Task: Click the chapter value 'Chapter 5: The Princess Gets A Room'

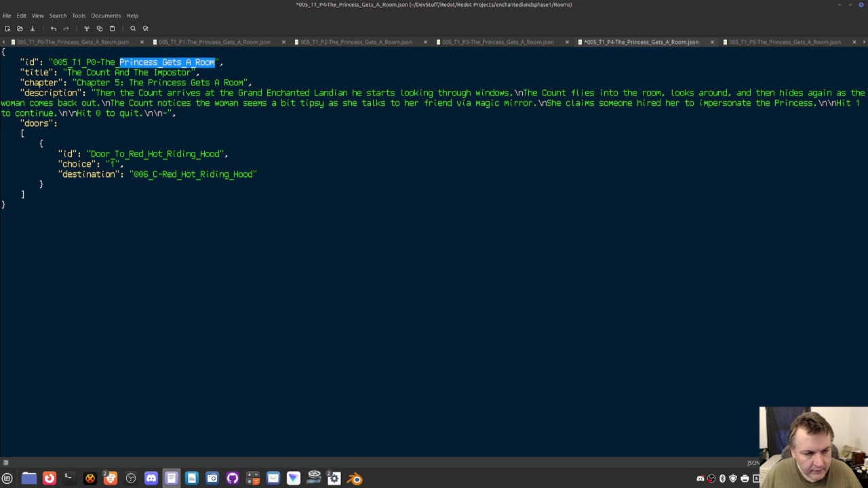Action: point(159,83)
